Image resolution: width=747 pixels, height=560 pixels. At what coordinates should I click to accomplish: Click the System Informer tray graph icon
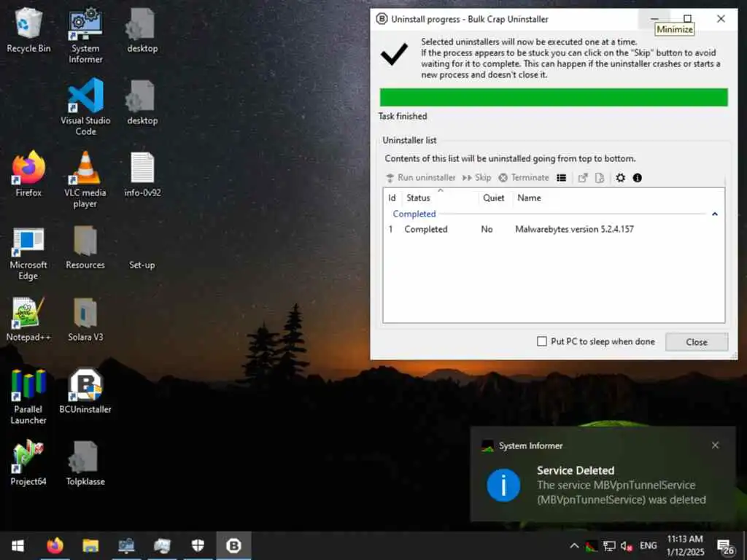591,546
